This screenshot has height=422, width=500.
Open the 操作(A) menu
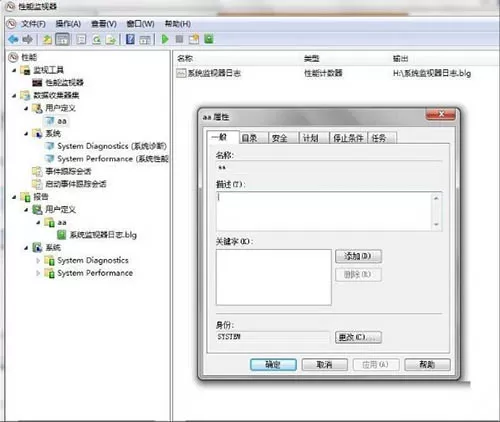point(68,24)
